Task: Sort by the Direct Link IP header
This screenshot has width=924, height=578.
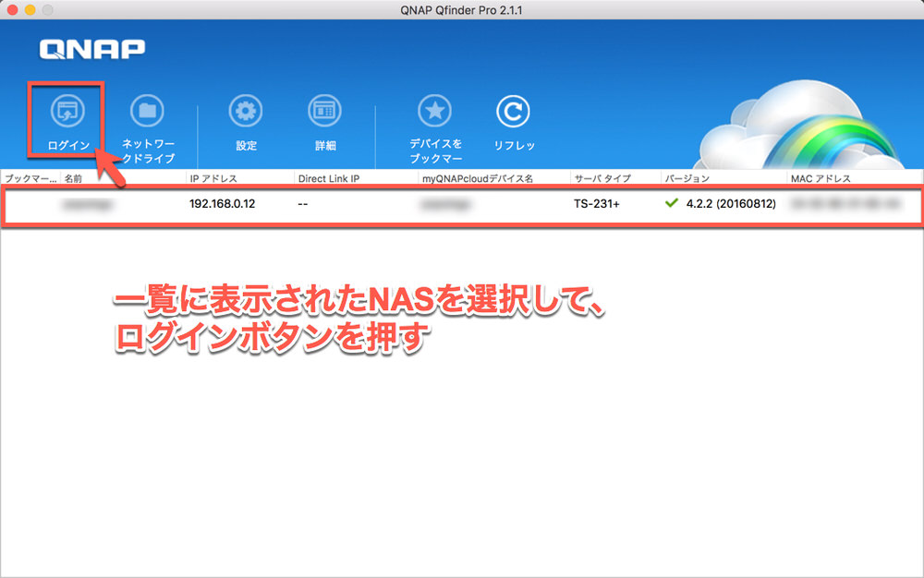Action: [329, 178]
